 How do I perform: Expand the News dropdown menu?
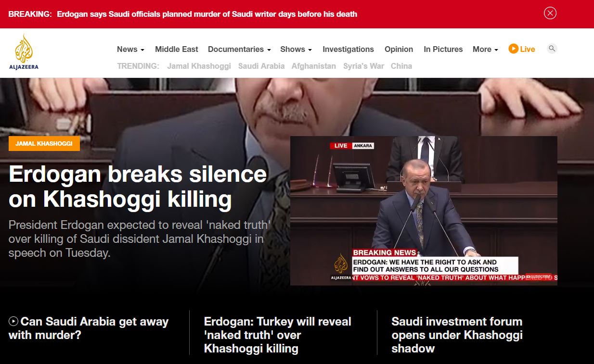pos(130,49)
